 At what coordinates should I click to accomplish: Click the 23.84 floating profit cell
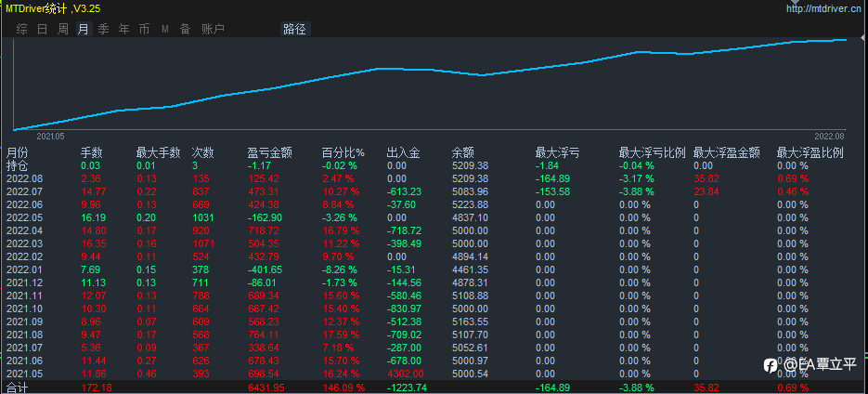pyautogui.click(x=706, y=191)
